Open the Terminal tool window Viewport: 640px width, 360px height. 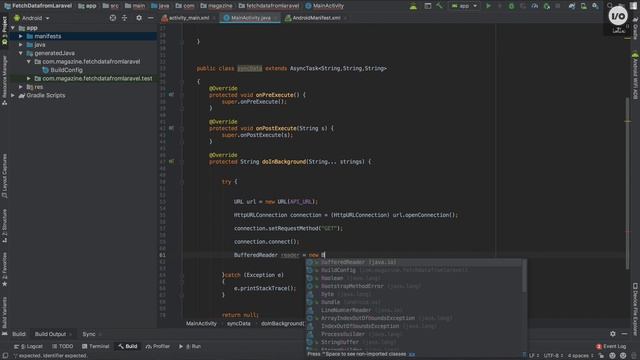pos(96,346)
